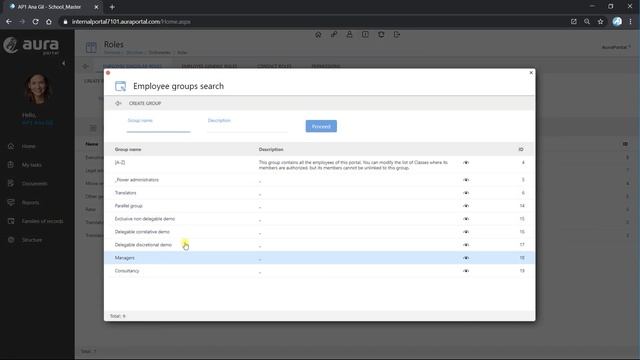View Power administrators group via eye icon
Screen dimensions: 640x360
coord(466,180)
